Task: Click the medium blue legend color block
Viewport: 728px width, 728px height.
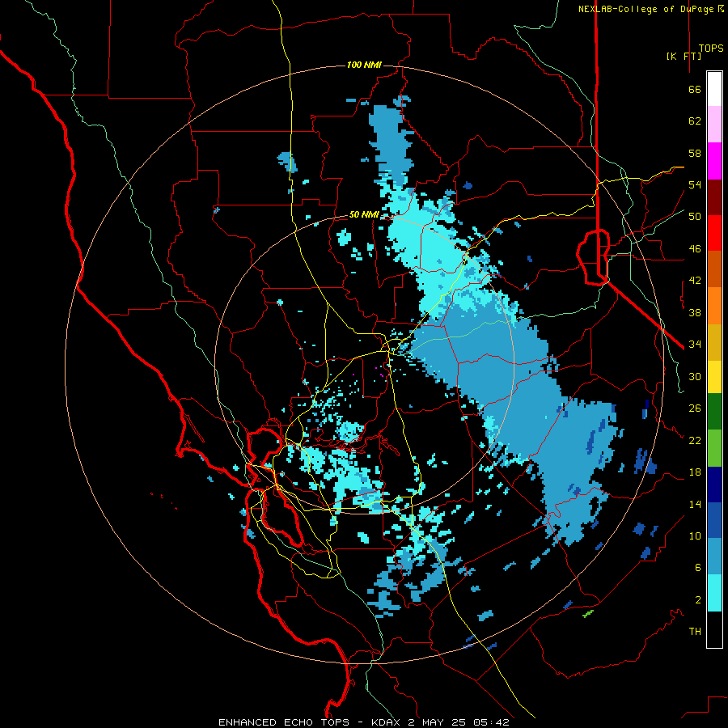Action: (x=714, y=521)
